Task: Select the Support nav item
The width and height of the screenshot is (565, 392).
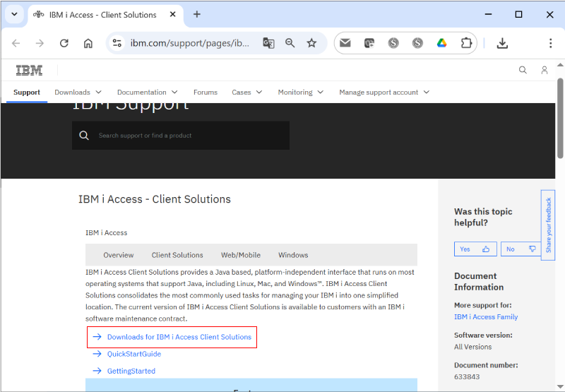Action: (27, 93)
